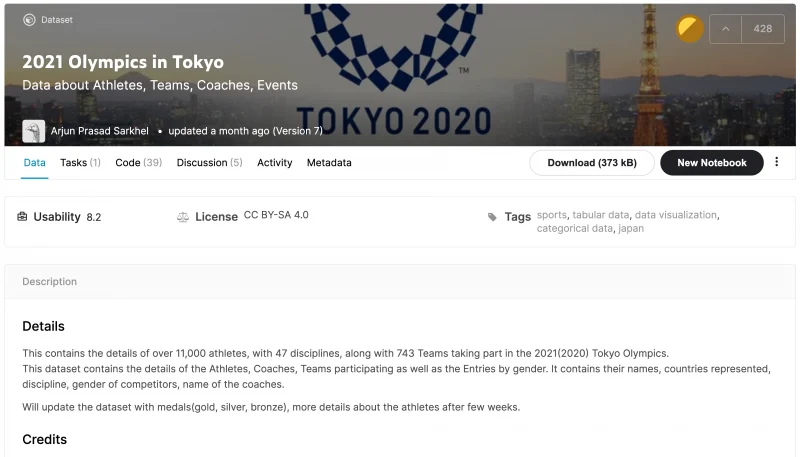
Task: Click the 428 vote count
Action: tap(763, 29)
